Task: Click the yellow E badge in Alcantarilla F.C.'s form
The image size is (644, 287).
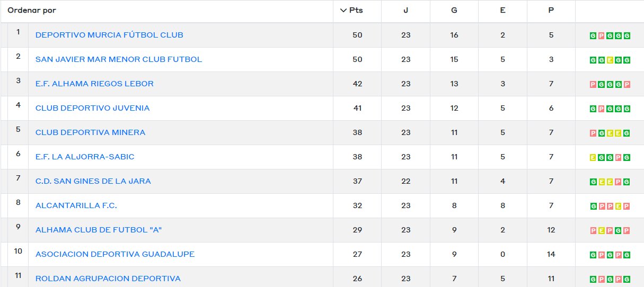Action: click(619, 207)
